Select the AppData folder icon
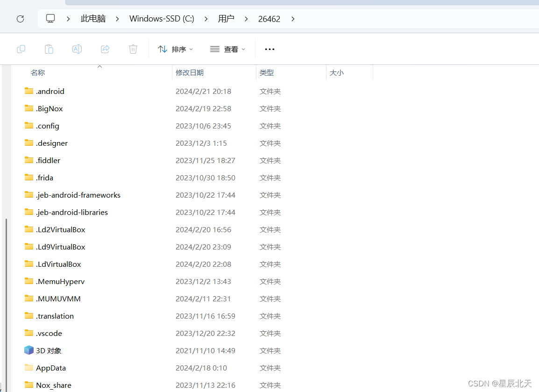Viewport: 539px width, 392px height. (x=29, y=368)
